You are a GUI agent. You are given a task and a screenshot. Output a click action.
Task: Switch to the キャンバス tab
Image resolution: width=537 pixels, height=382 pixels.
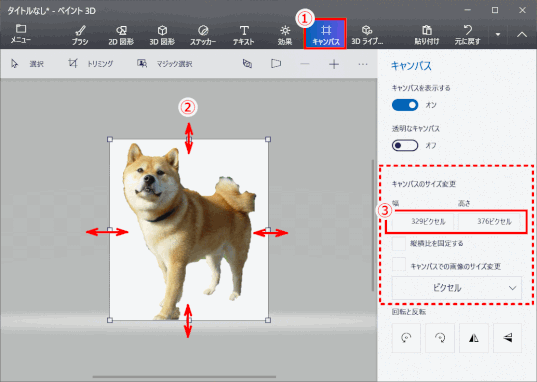click(326, 34)
